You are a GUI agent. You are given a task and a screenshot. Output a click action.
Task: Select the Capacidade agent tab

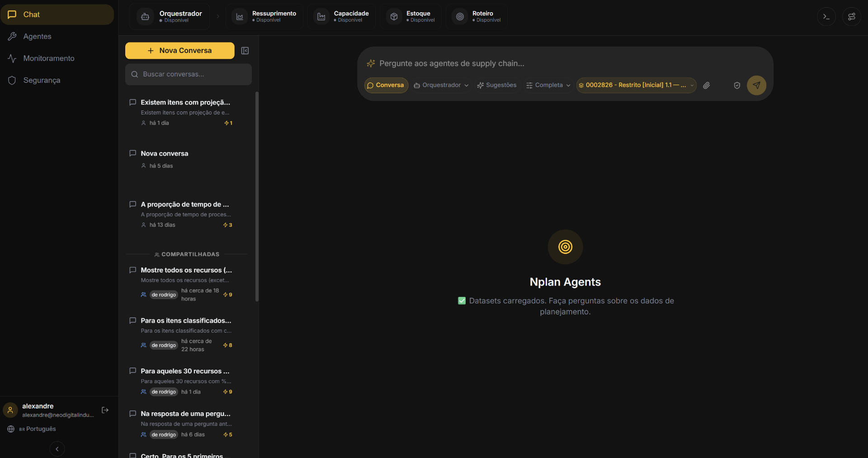(x=342, y=17)
